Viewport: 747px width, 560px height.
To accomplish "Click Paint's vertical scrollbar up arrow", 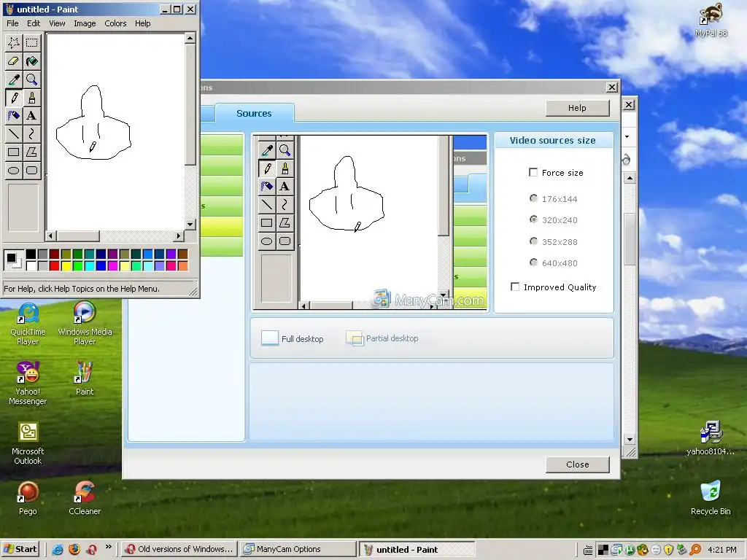I will point(190,38).
